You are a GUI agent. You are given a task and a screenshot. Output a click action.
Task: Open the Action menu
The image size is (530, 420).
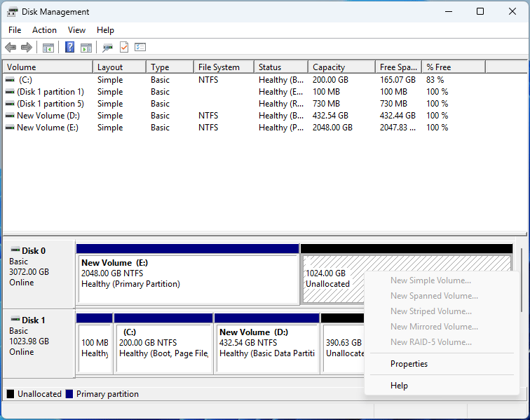[44, 30]
